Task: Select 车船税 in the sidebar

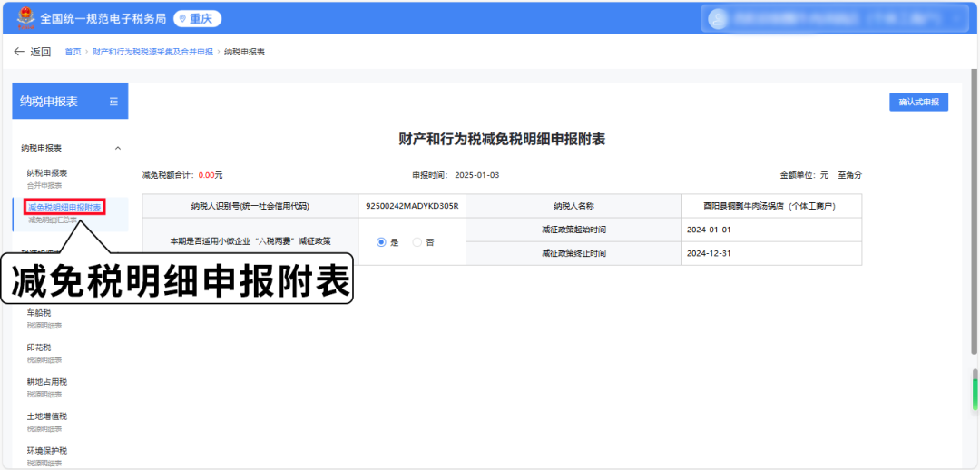Action: coord(39,313)
